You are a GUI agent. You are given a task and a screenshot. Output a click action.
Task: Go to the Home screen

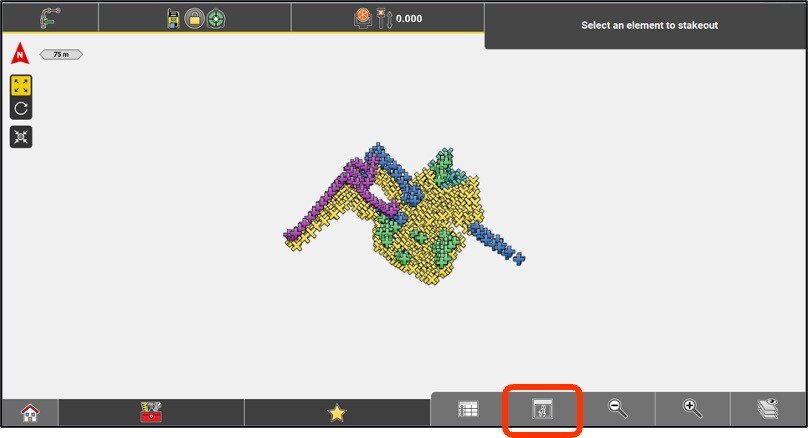[30, 412]
